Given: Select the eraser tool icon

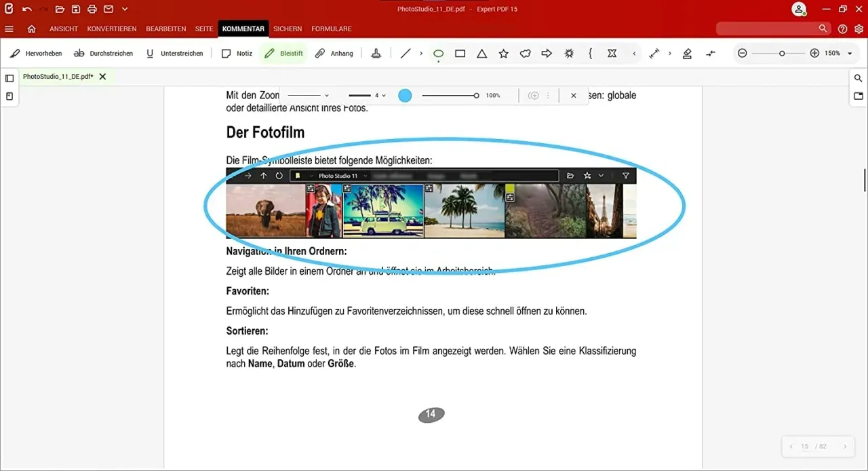Looking at the screenshot, I should coord(688,54).
